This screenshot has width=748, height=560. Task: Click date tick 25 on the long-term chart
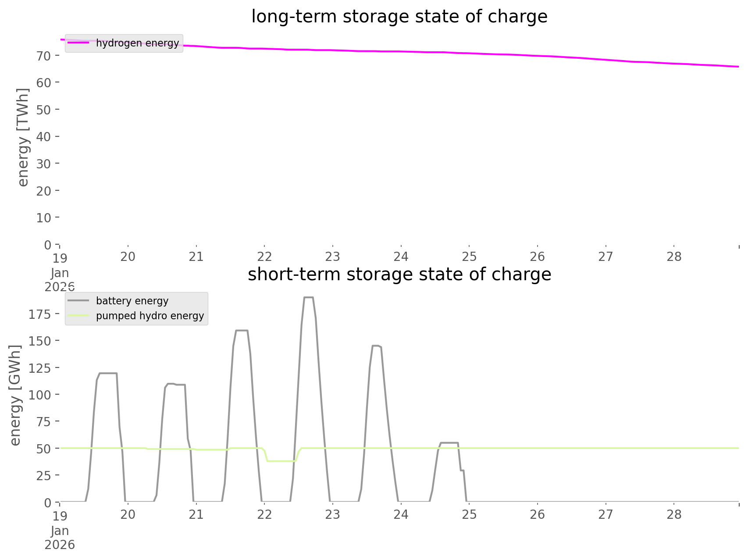[x=469, y=257]
